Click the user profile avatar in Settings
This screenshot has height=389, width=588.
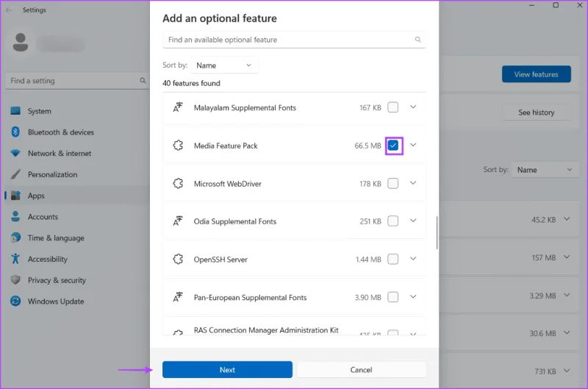click(x=21, y=42)
